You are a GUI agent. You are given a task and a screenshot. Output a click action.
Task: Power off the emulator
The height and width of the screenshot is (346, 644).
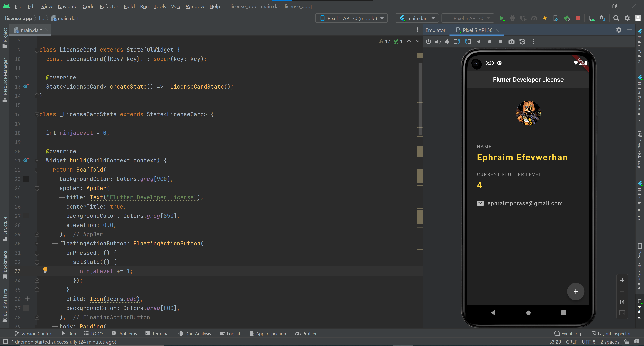(x=428, y=41)
